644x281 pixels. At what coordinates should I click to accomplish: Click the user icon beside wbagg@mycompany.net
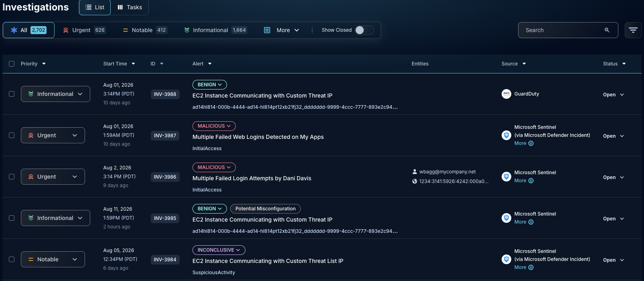[415, 172]
